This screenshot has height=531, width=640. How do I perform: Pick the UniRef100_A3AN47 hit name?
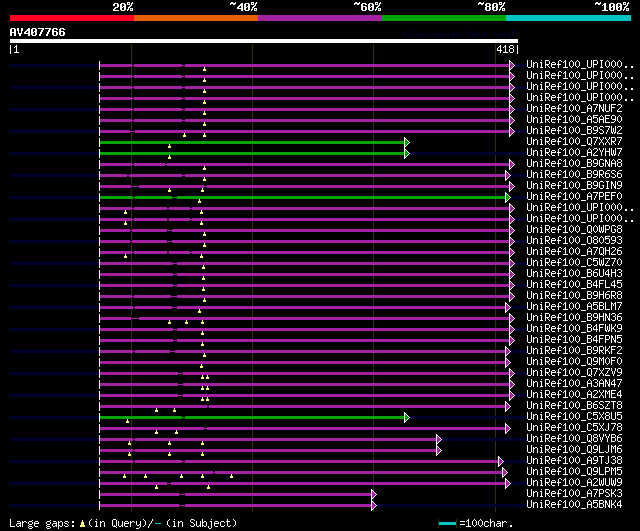coord(574,384)
